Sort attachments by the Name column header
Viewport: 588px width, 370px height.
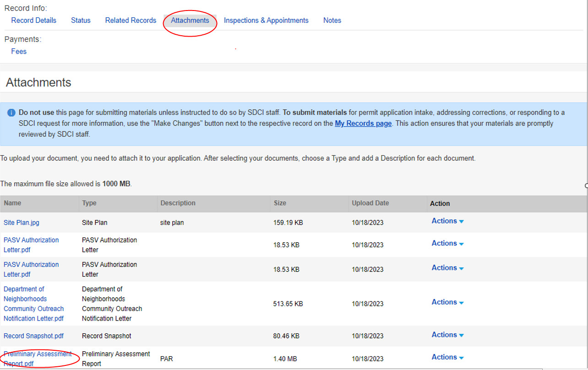point(12,203)
